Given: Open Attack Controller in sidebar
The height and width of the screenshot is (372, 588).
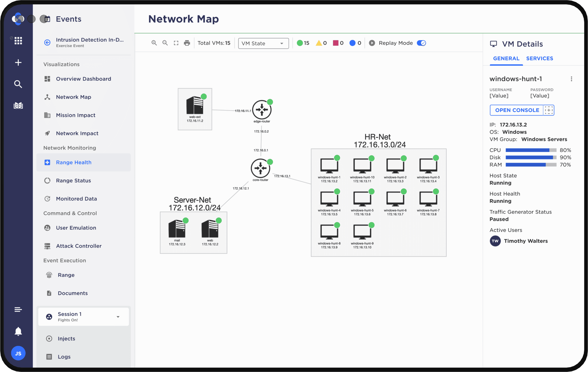Looking at the screenshot, I should [x=84, y=246].
